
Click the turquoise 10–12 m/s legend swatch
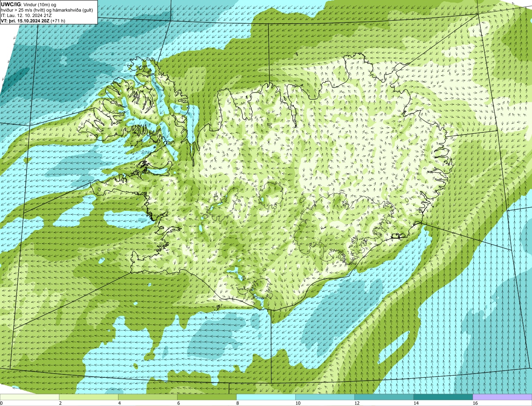coord(325,397)
